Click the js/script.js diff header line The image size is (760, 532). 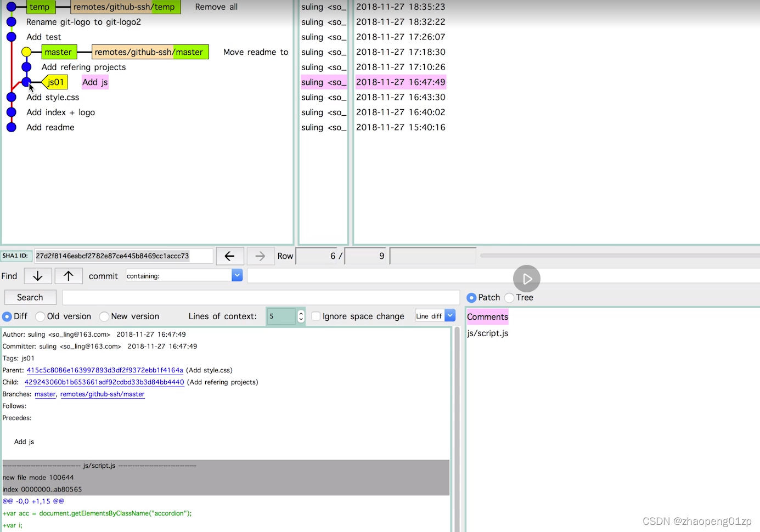click(226, 466)
